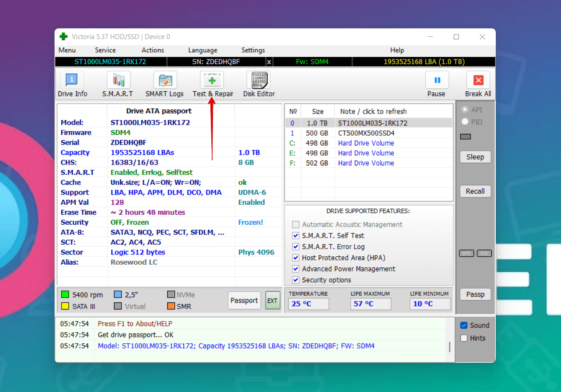Click the Model: ST1000LM035 log entry
561x392 pixels.
coord(236,346)
